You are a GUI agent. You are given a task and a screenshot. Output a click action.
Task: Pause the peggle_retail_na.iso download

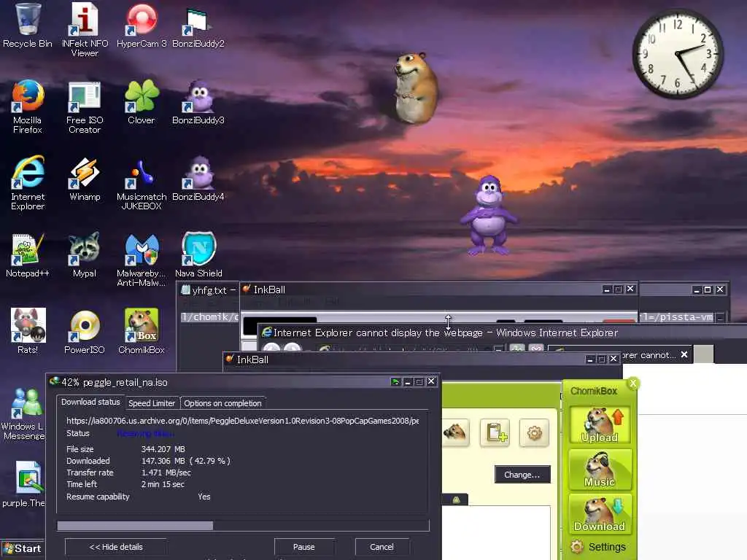tap(304, 547)
